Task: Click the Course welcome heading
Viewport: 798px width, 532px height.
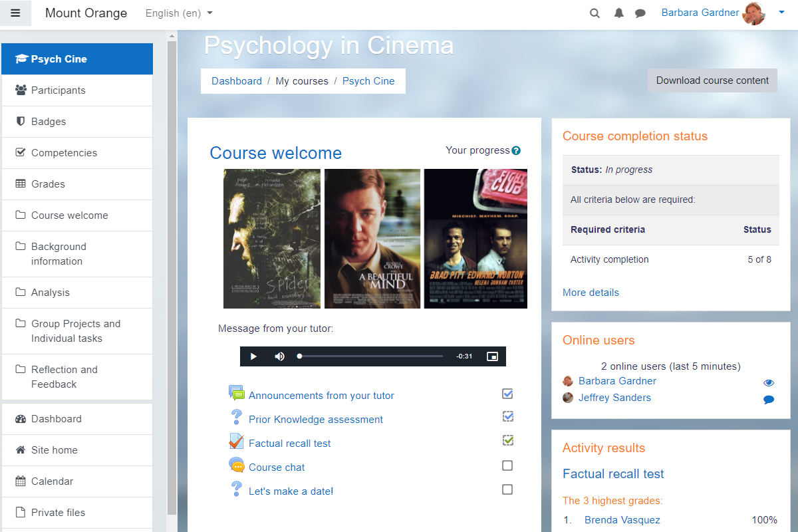Action: click(275, 153)
